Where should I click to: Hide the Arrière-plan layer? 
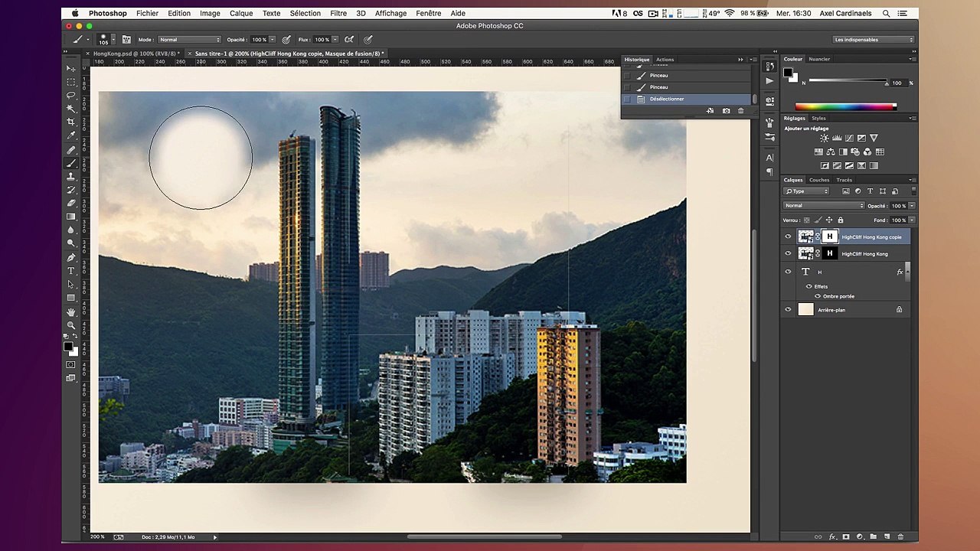pyautogui.click(x=788, y=310)
